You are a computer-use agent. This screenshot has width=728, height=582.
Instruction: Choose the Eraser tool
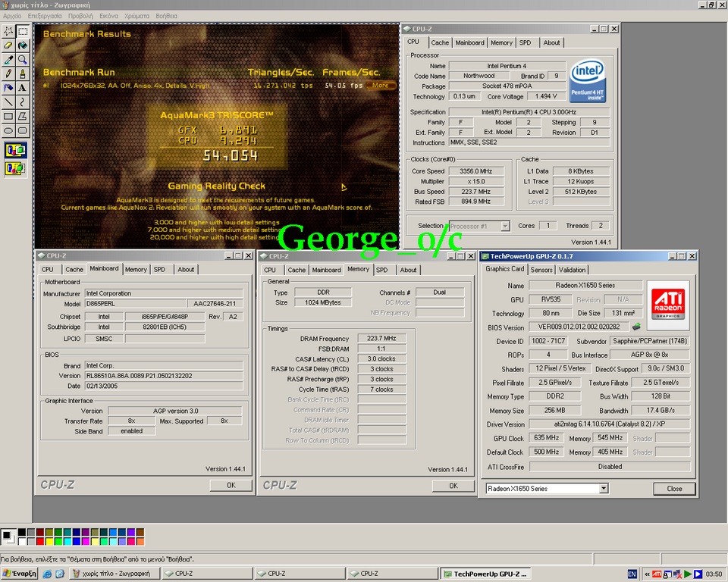pos(8,45)
